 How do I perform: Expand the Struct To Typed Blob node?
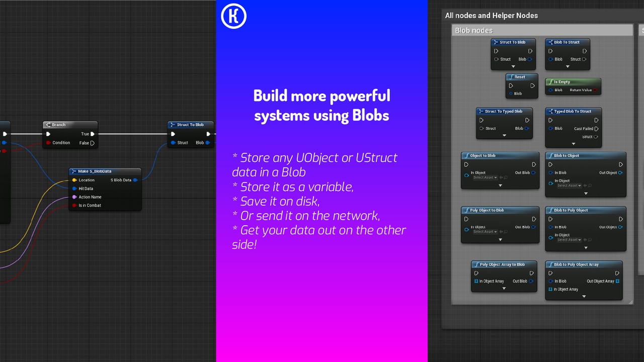(x=504, y=135)
